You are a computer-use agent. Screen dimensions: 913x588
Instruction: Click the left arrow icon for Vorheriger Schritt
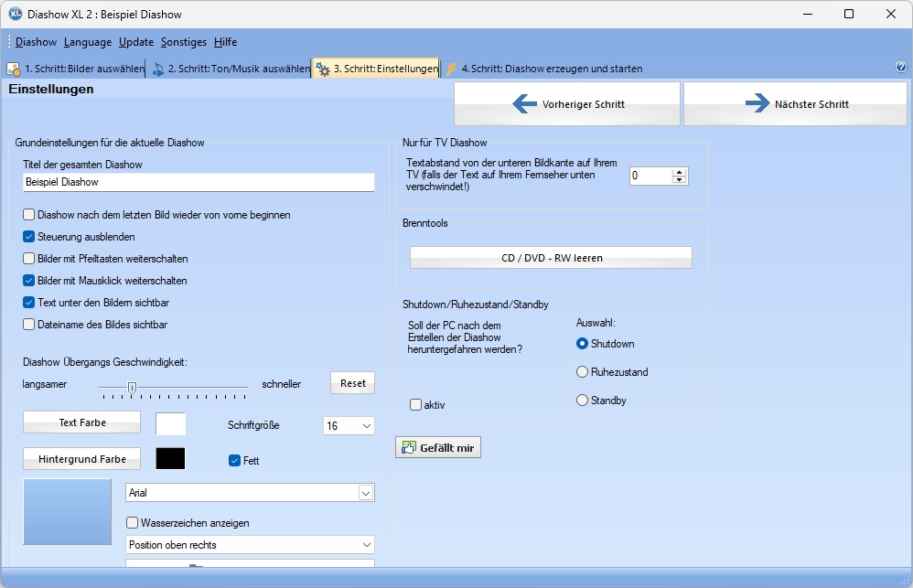click(x=524, y=103)
